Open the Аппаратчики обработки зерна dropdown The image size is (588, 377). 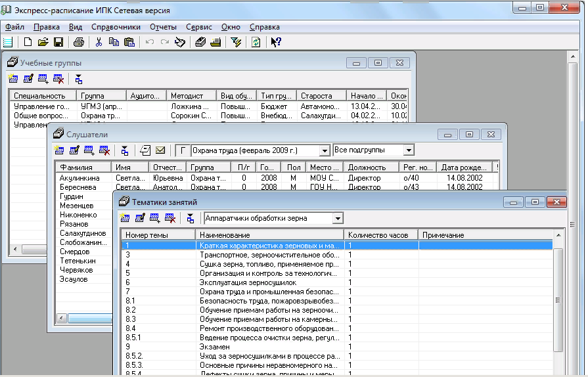tap(338, 218)
